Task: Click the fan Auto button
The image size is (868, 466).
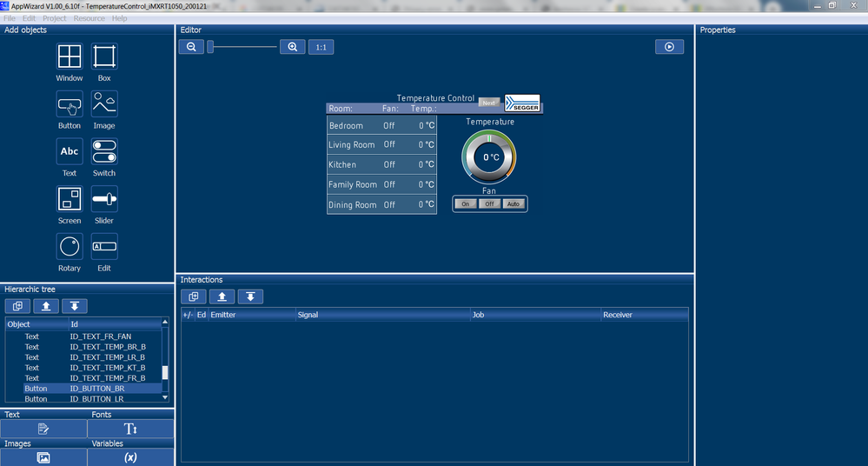Action: coord(514,204)
